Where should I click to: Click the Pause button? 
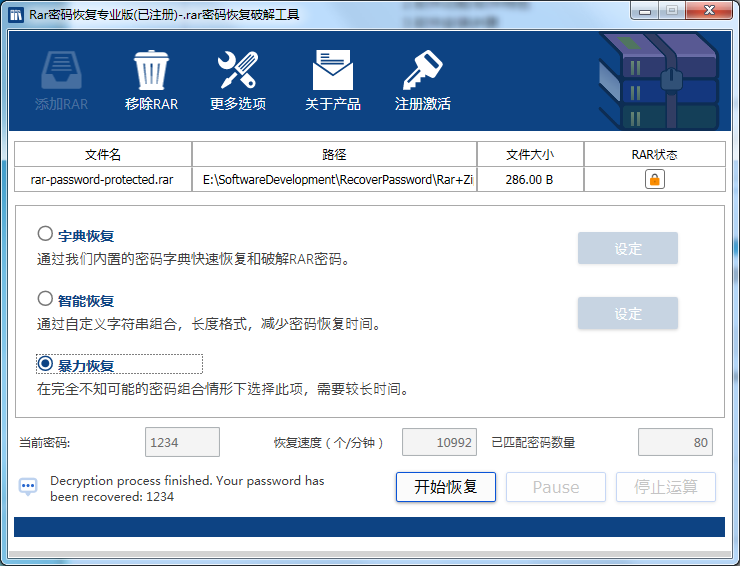pos(556,487)
